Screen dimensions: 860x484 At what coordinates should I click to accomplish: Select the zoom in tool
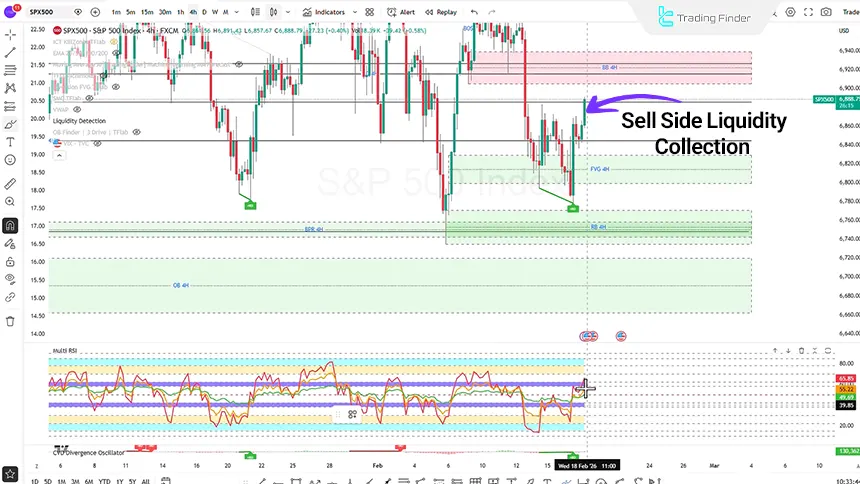click(10, 202)
